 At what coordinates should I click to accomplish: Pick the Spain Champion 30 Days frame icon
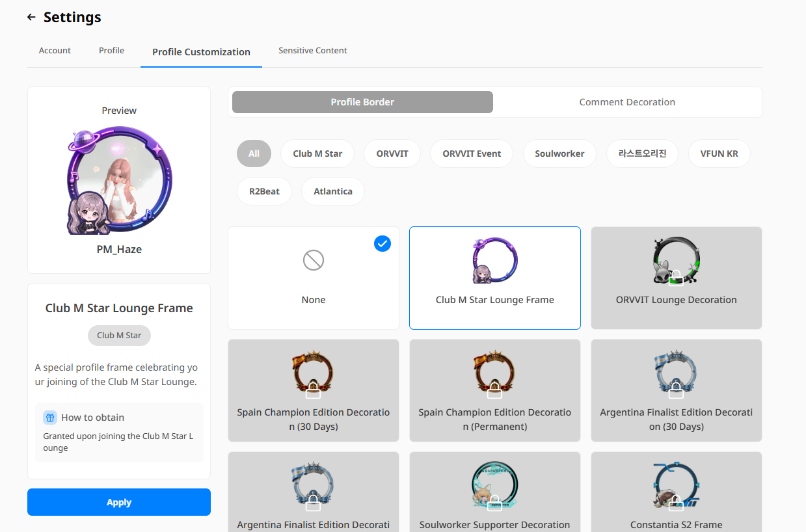click(314, 373)
